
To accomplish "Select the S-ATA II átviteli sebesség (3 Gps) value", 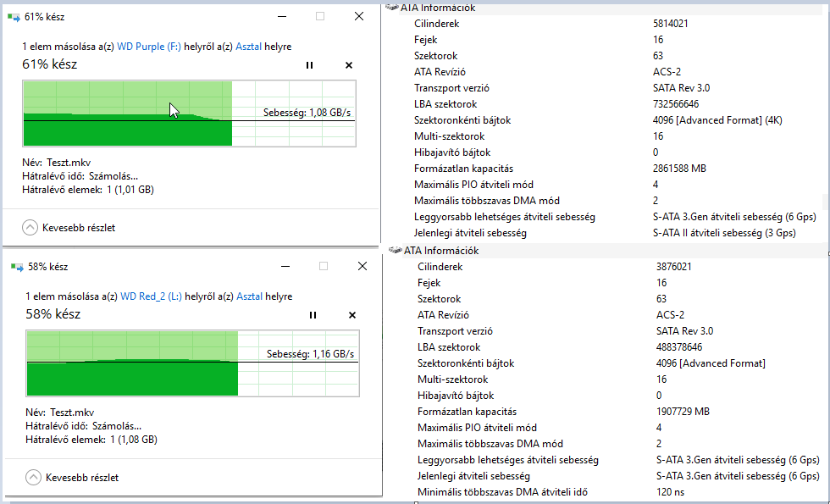I will 724,233.
